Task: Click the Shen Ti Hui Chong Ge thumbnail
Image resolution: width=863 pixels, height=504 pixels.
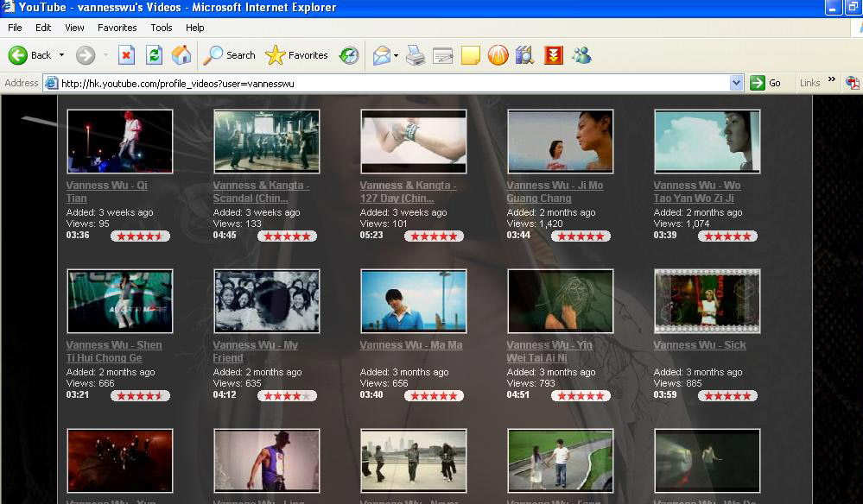Action: pyautogui.click(x=120, y=301)
